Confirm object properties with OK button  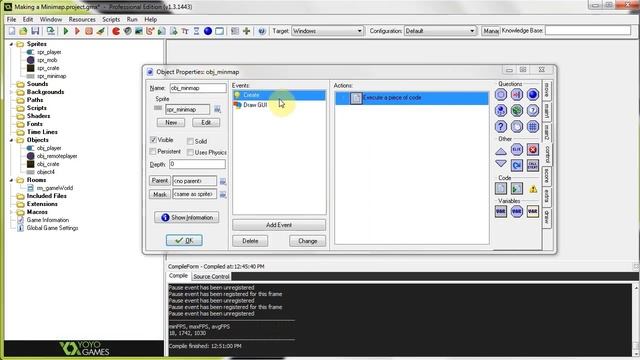click(184, 240)
